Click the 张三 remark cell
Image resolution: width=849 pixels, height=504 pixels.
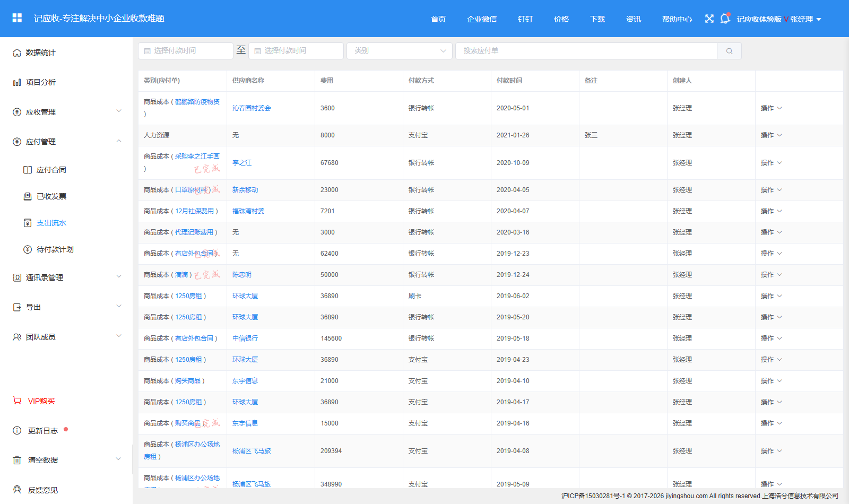coord(623,135)
